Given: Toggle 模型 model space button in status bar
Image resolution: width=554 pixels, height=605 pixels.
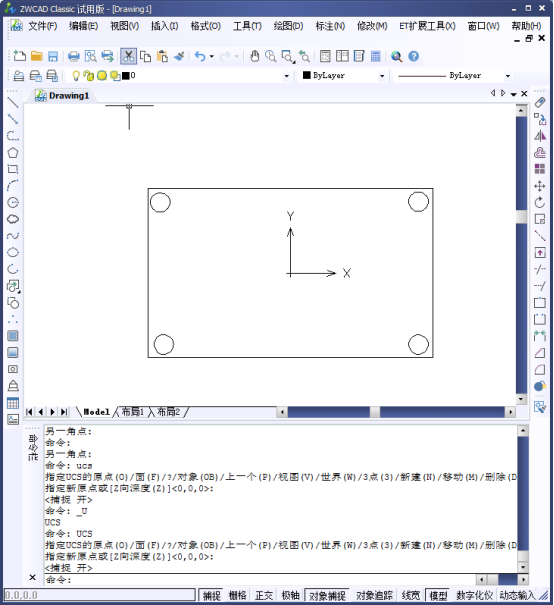Looking at the screenshot, I should tap(438, 595).
